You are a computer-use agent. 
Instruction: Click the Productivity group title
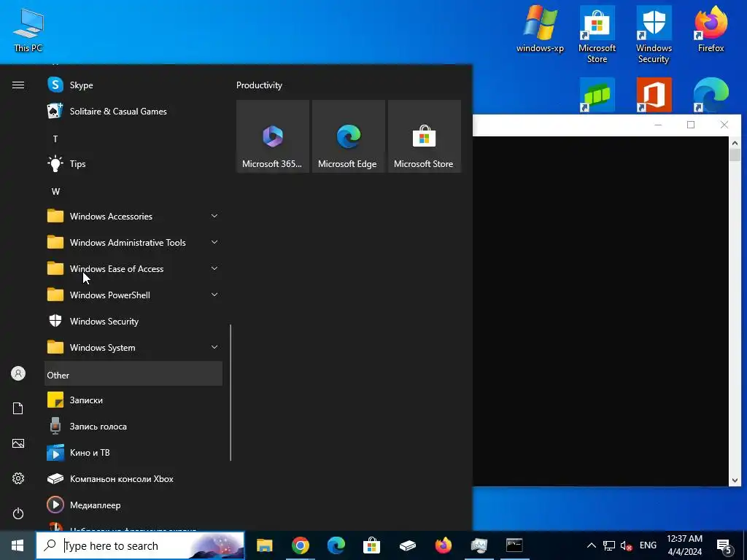click(x=259, y=85)
